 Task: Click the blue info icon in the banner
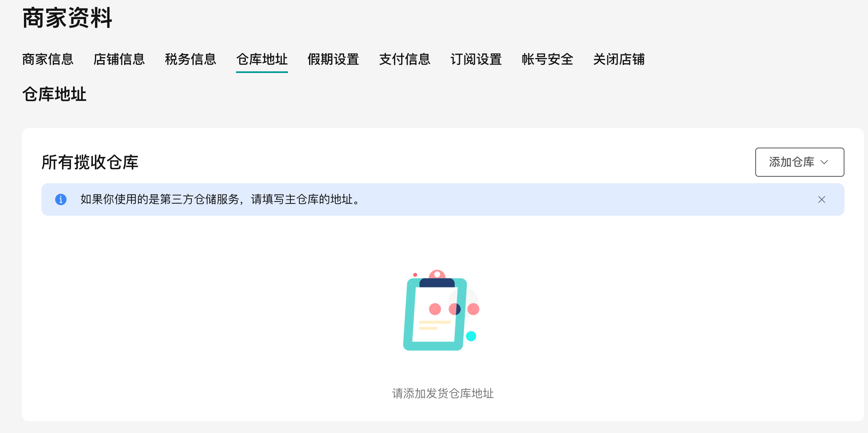61,199
